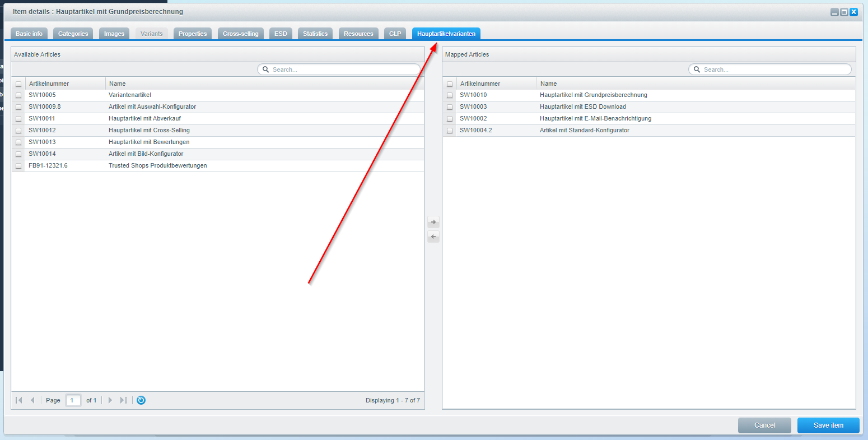This screenshot has width=868, height=440.
Task: Switch to the ESD tab
Action: pyautogui.click(x=281, y=34)
